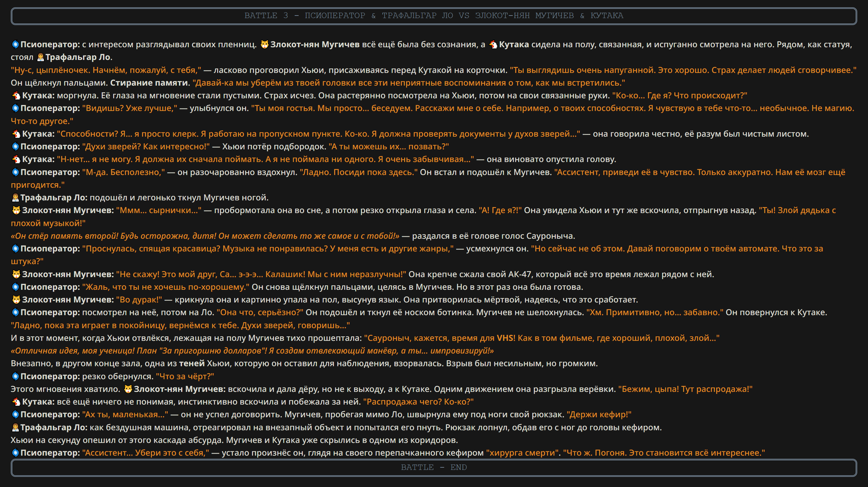Click the chicken icon on the 'моргнула' line
The width and height of the screenshot is (868, 487).
click(x=16, y=96)
